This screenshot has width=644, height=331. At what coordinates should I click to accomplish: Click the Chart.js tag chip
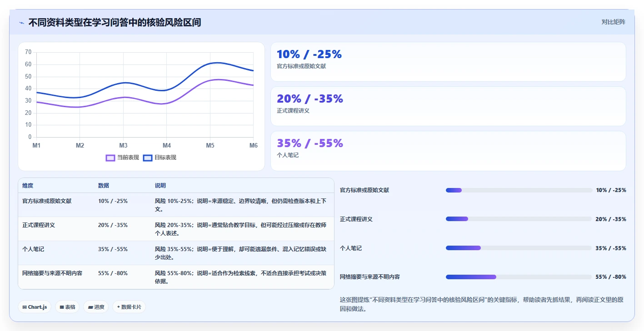(35, 307)
